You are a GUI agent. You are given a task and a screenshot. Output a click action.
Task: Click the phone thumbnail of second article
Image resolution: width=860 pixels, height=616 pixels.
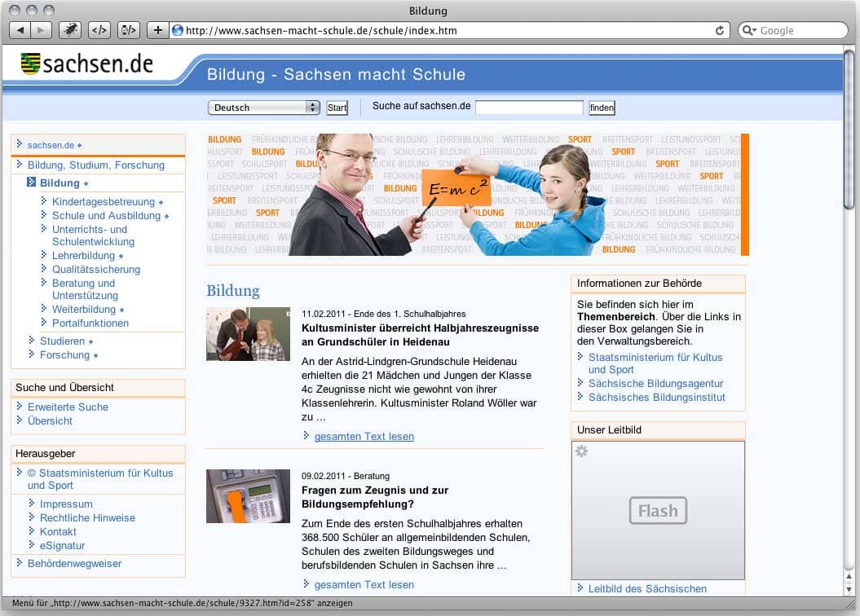tap(248, 496)
